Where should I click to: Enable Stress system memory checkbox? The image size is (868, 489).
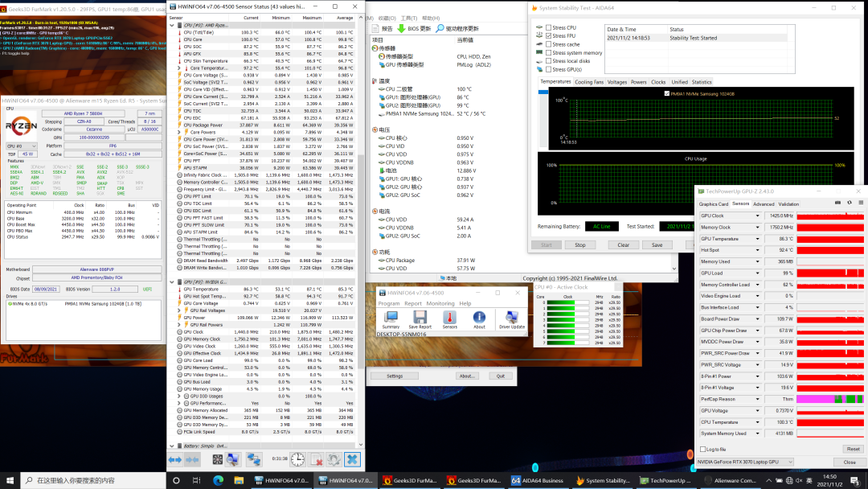tap(549, 53)
